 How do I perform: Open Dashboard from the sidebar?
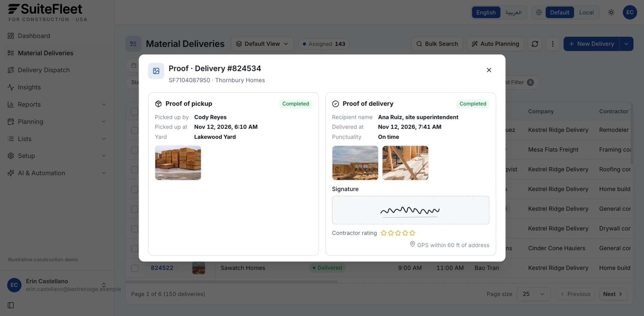click(57, 36)
